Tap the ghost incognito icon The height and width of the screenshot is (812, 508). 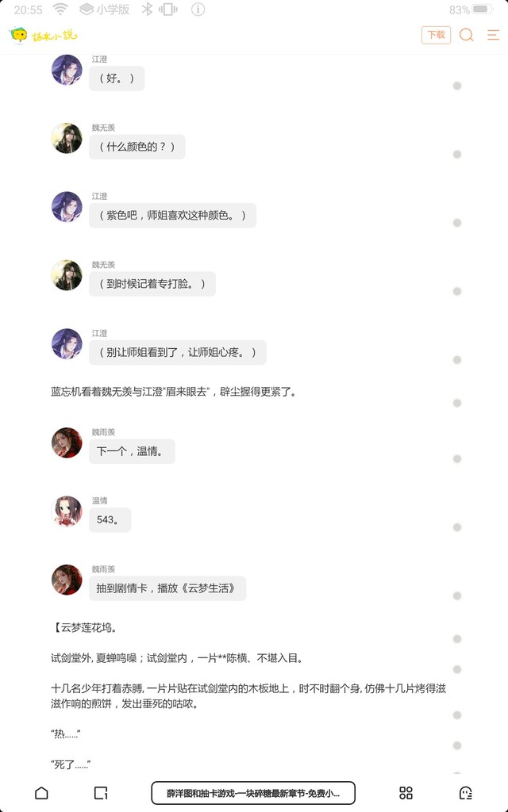tap(465, 793)
